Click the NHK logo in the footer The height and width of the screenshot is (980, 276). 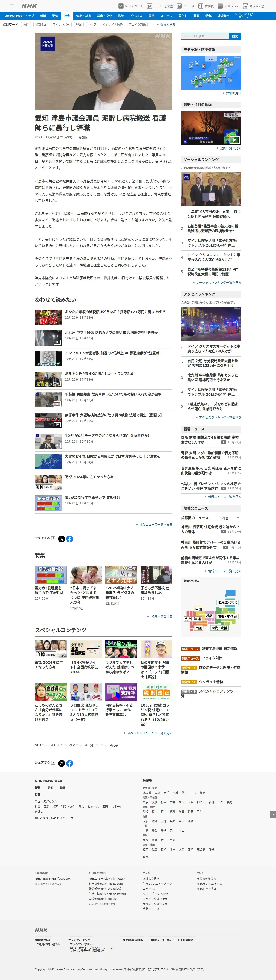point(41,930)
